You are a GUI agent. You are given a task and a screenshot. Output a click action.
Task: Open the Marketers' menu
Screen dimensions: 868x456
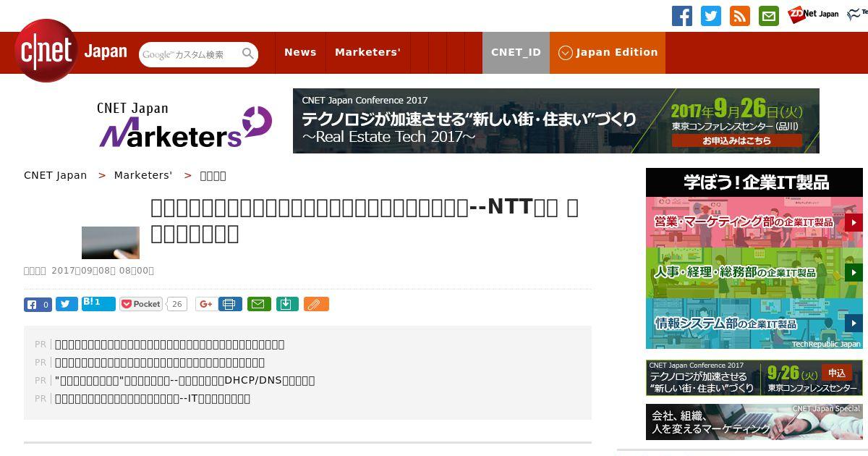tap(367, 52)
